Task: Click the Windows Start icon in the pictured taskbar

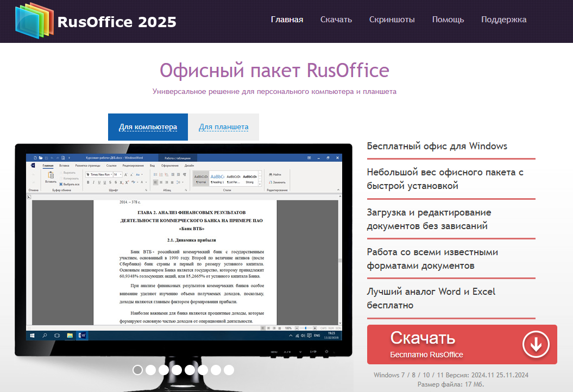Action: tap(32, 336)
